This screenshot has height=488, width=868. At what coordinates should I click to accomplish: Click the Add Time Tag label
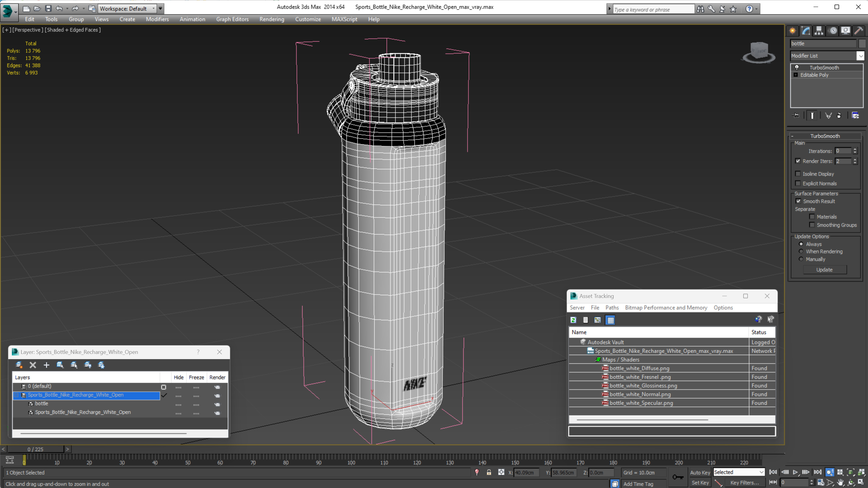(x=638, y=484)
